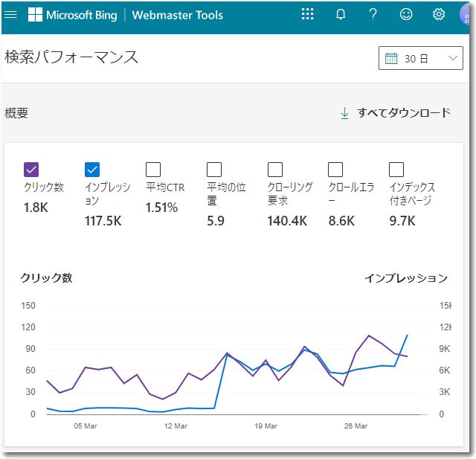Click the Webmaster Tools title link
This screenshot has width=476, height=459.
tap(178, 15)
